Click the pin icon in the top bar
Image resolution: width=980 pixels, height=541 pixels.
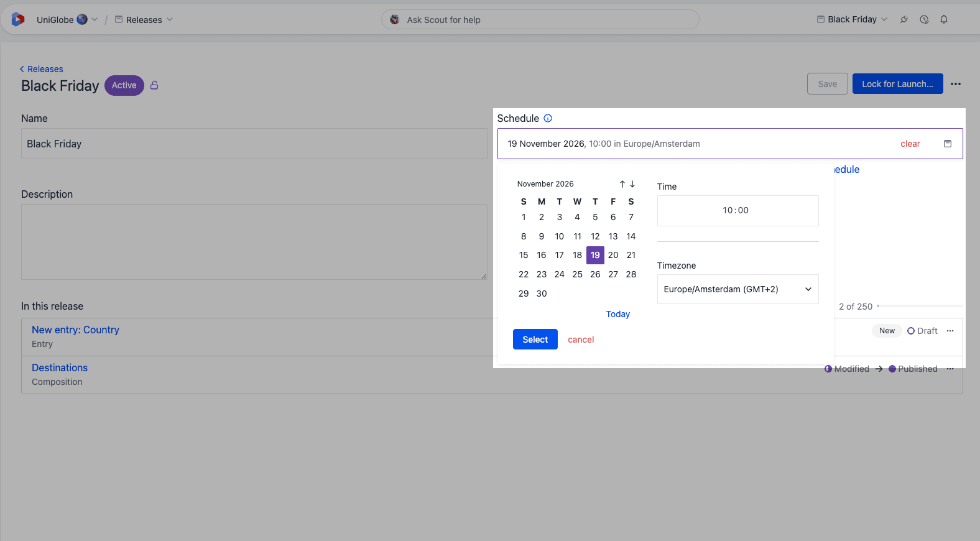pyautogui.click(x=904, y=19)
